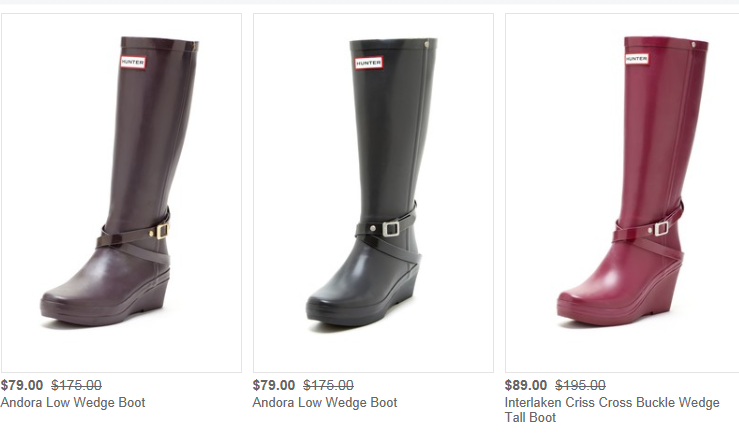Select the $79.00 price under the black boot
Screen dimensions: 739x434
click(x=274, y=385)
